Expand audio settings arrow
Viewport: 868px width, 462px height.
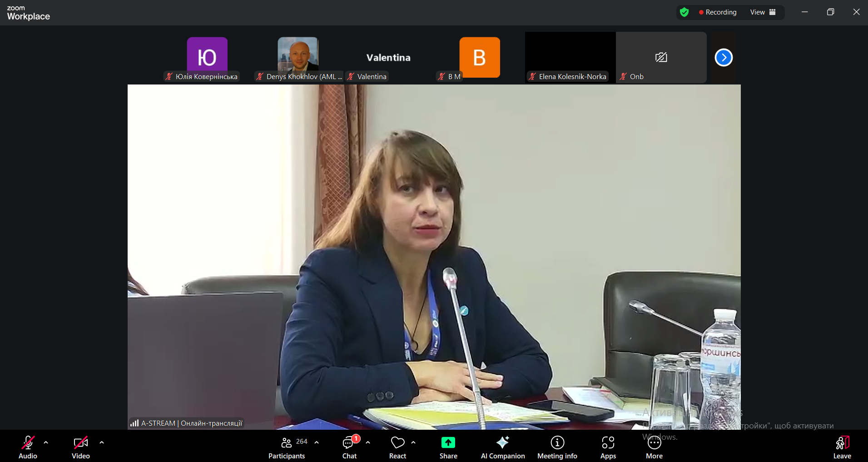46,442
